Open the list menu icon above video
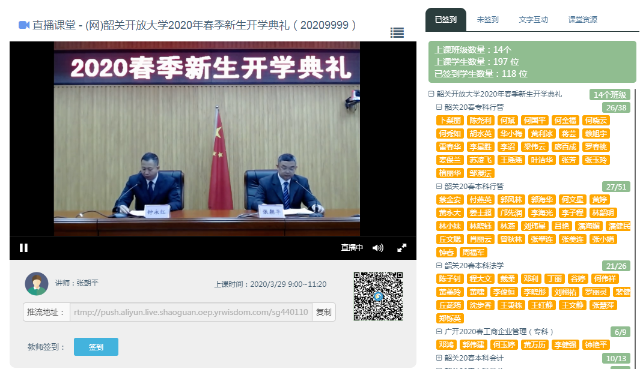Viewport: 640px width, 369px height. coord(397,33)
